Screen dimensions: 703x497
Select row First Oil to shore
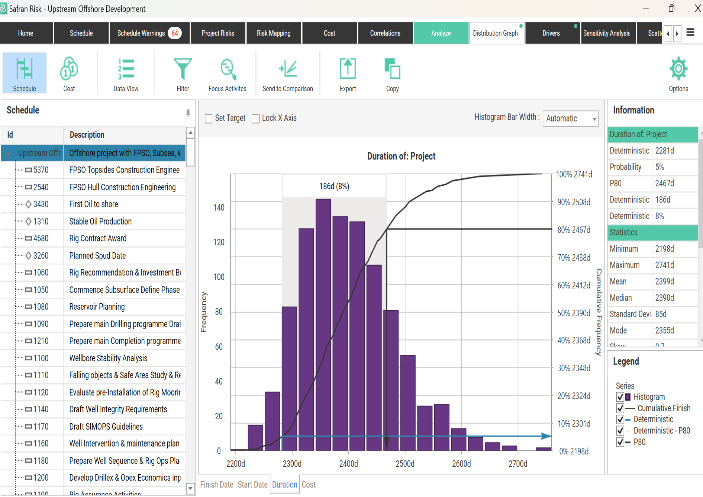[x=93, y=204]
